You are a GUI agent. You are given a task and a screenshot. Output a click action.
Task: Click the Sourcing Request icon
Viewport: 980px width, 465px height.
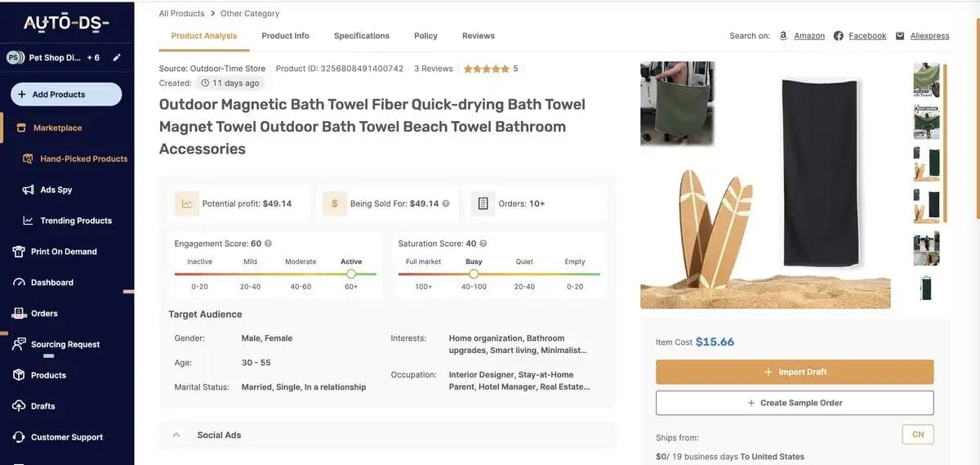pos(19,344)
